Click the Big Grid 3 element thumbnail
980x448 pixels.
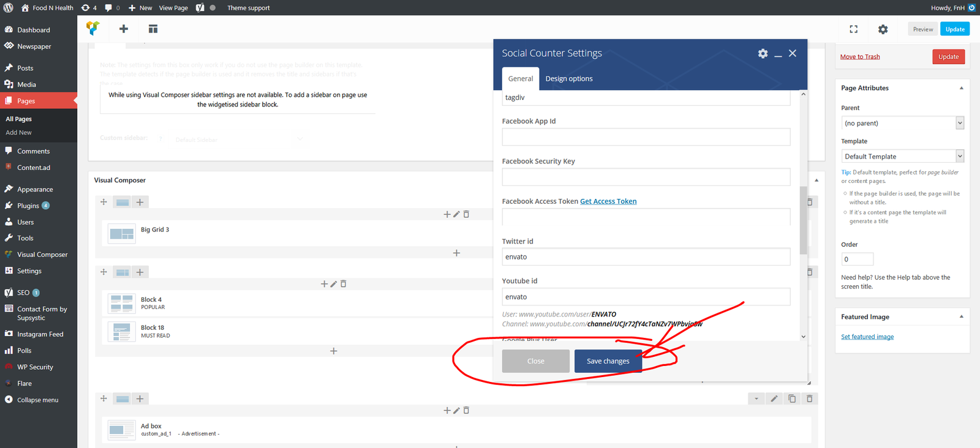click(x=121, y=234)
